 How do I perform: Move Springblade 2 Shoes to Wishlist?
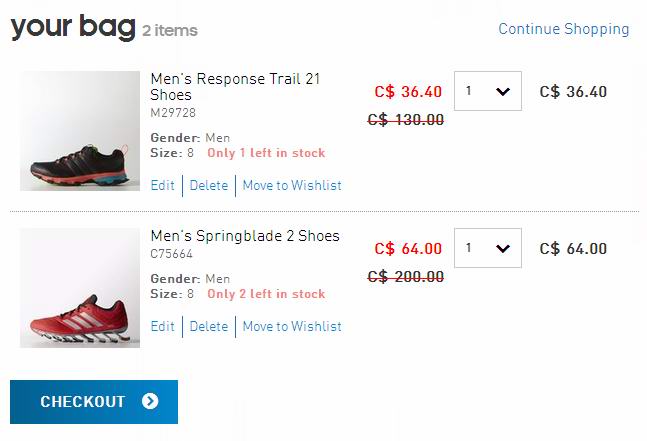point(292,326)
